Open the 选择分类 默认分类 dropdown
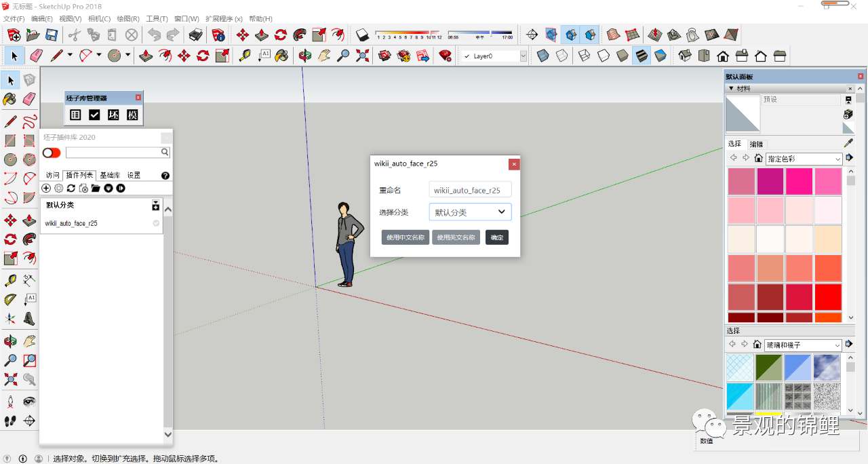Screen dimensions: 868x464 pyautogui.click(x=470, y=212)
